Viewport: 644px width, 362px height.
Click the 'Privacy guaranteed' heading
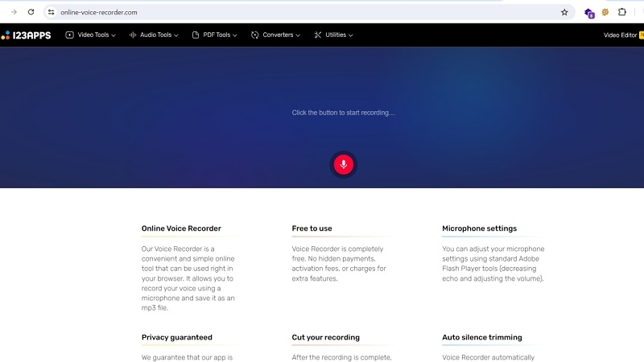[x=176, y=337]
